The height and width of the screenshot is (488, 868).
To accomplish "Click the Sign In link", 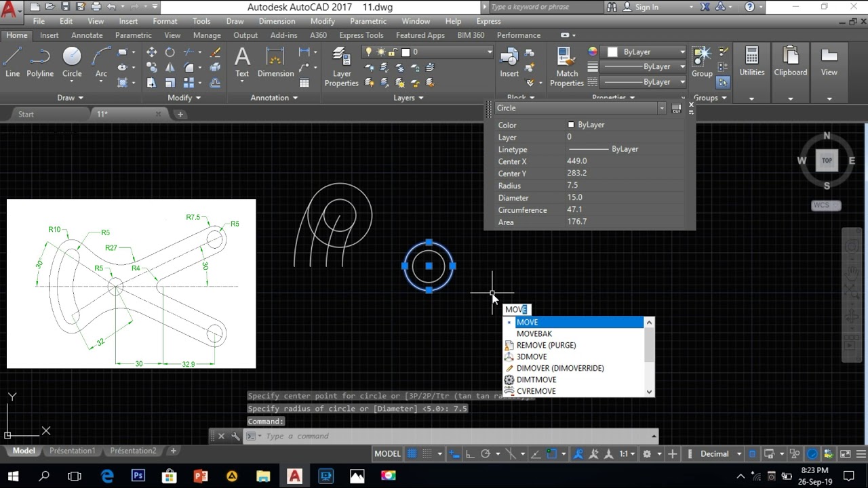I will coord(646,7).
